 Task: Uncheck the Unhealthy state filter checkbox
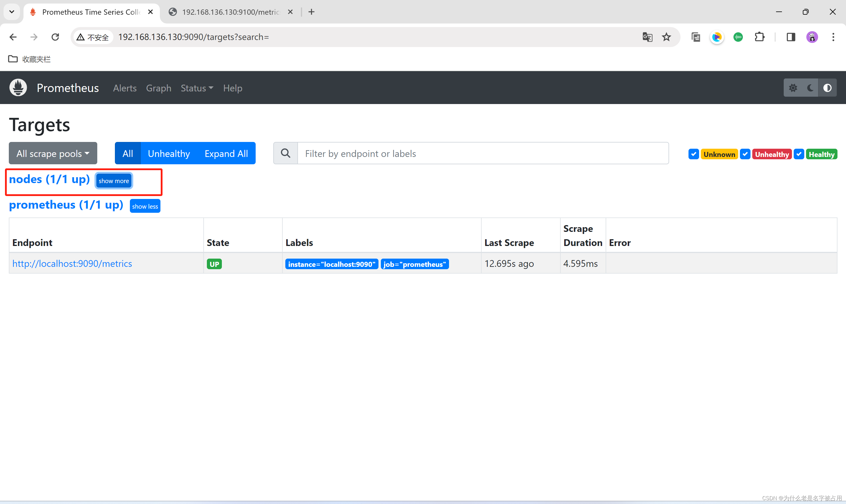pos(745,154)
